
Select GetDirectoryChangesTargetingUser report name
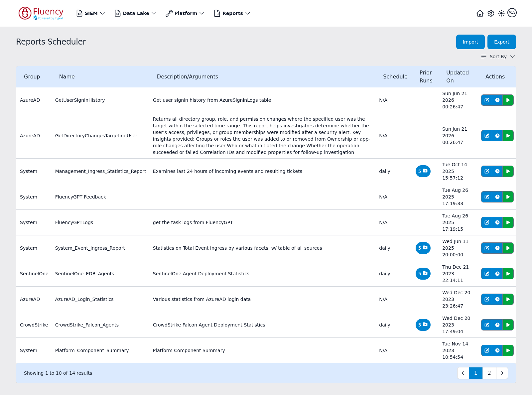click(x=96, y=136)
